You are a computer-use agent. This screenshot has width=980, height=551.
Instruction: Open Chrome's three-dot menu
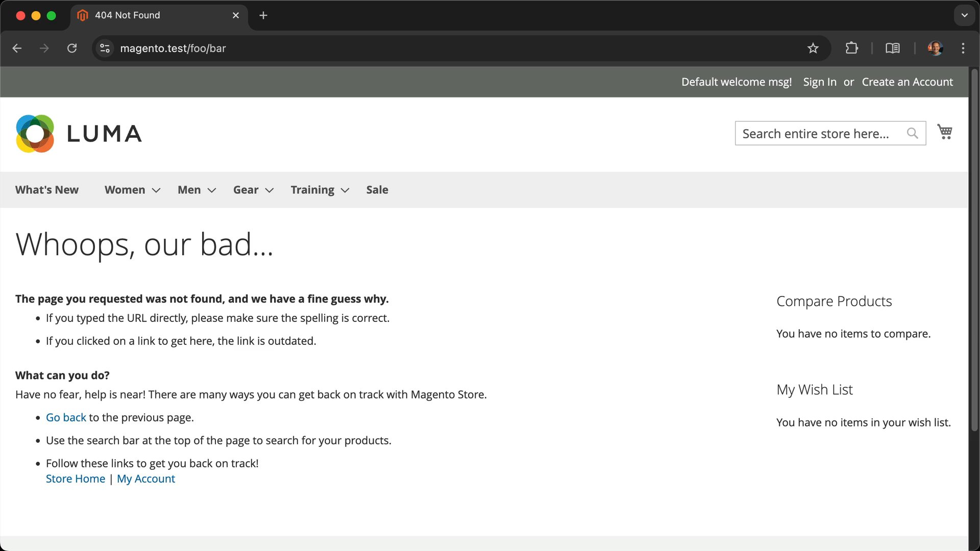(963, 48)
